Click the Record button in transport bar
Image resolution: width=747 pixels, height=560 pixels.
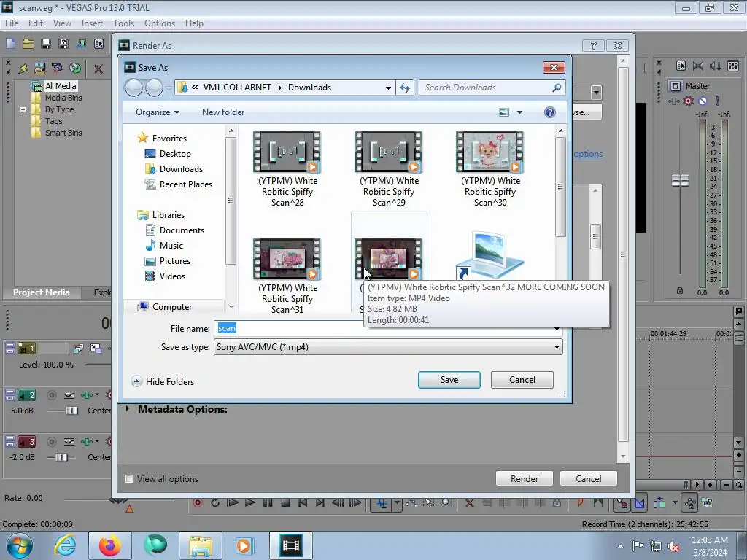(197, 503)
